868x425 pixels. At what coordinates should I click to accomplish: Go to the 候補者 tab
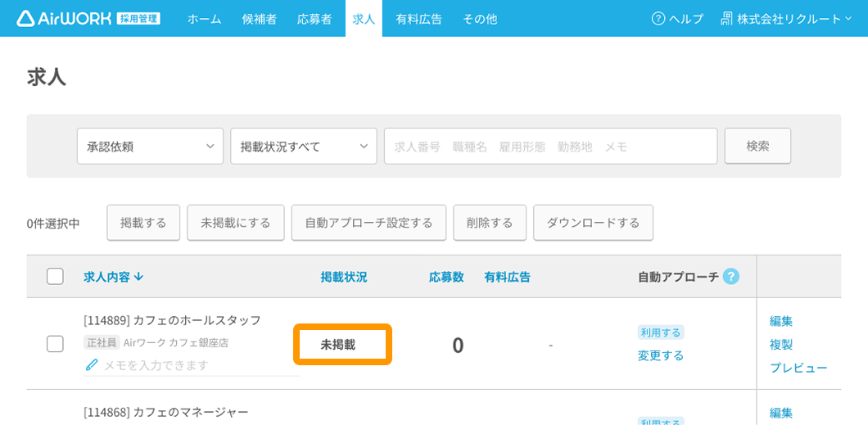(x=259, y=19)
